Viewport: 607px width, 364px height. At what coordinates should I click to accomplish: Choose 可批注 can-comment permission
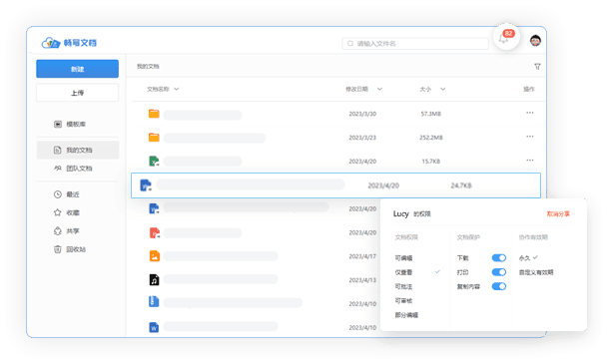pyautogui.click(x=403, y=286)
